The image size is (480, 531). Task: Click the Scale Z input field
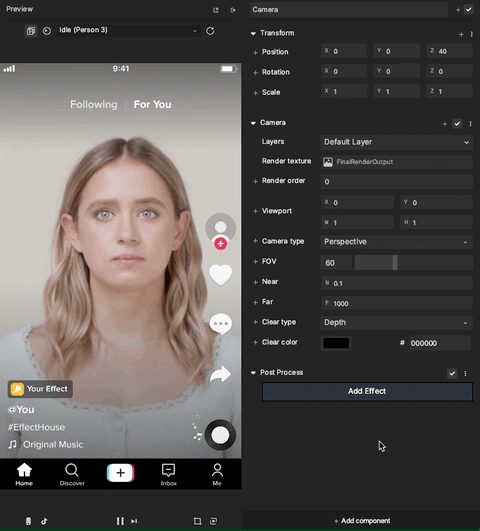(x=449, y=91)
